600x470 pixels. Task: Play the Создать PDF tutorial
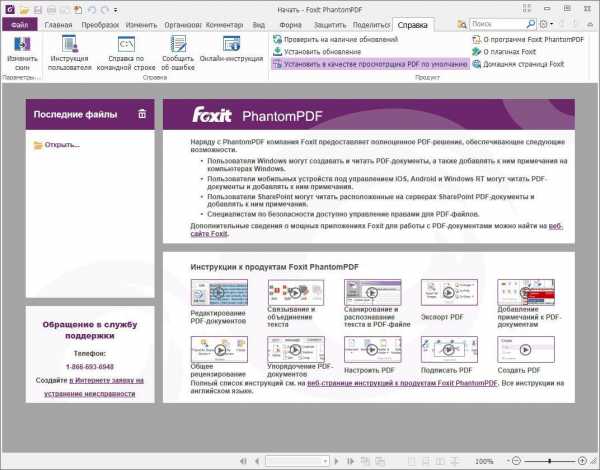click(x=526, y=349)
